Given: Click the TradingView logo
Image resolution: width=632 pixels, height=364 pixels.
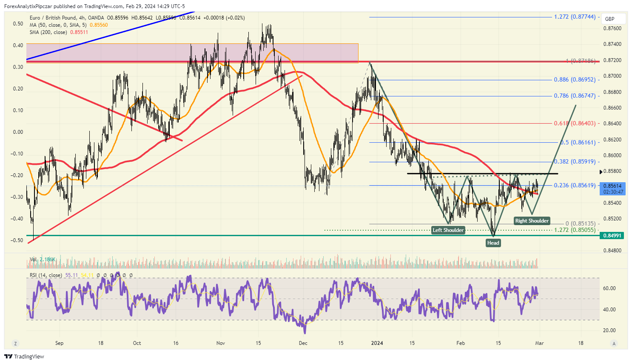Looking at the screenshot, I should [x=24, y=356].
